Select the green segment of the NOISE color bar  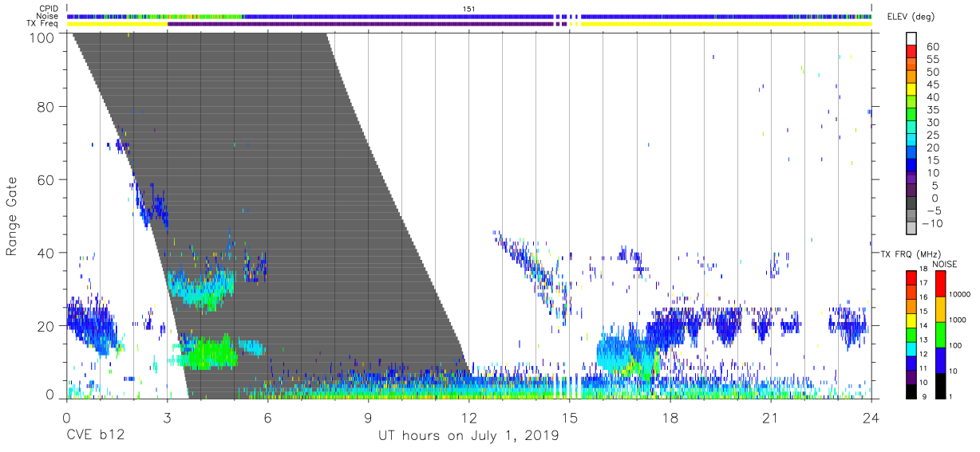pos(940,334)
